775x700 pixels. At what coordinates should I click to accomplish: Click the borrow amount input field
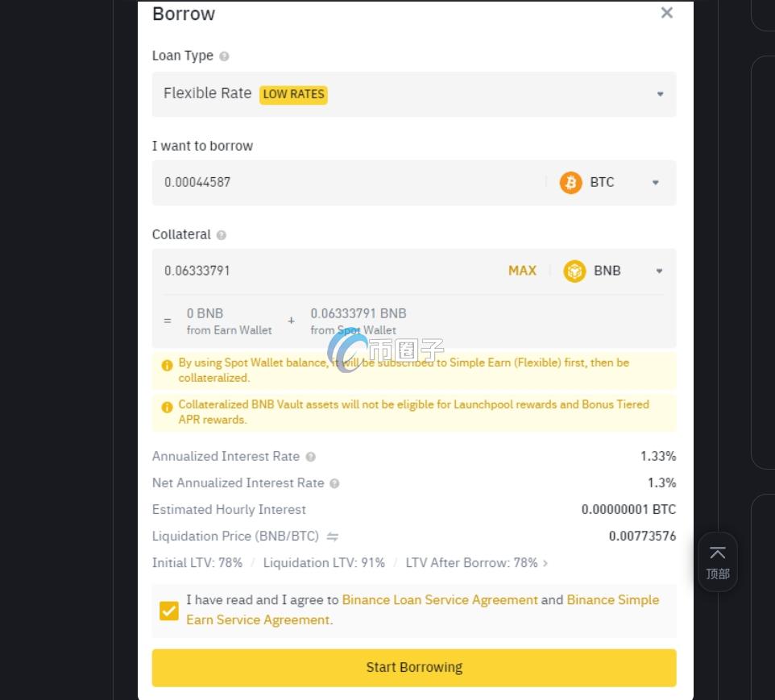[346, 183]
